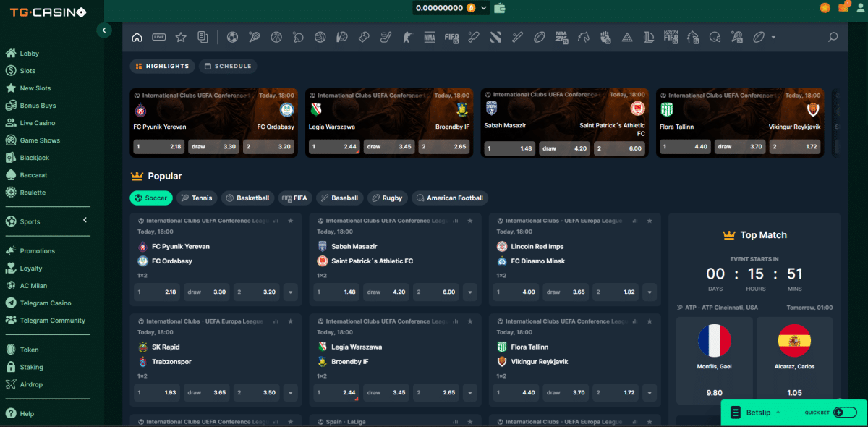
Task: Select the horse racing icon
Action: 583,37
